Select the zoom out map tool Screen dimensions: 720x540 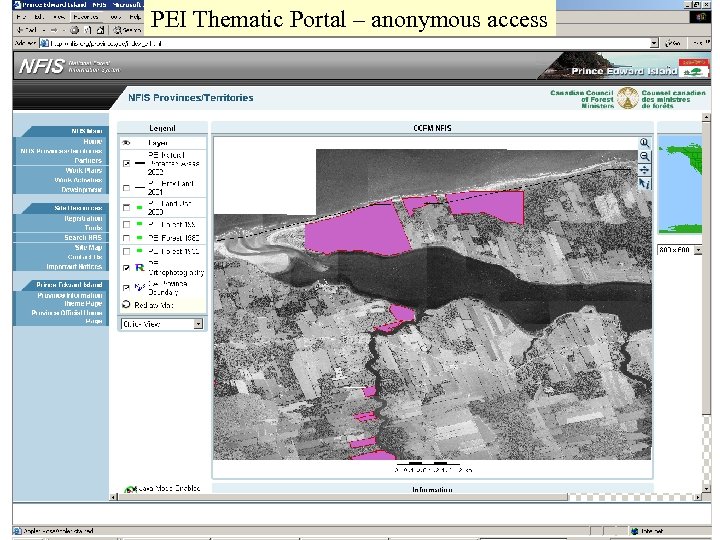[x=645, y=157]
